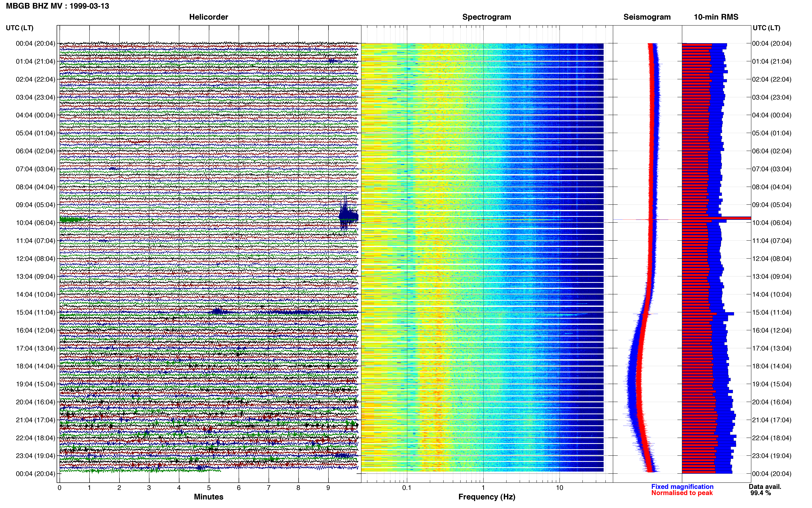Click right-side time label '15:04 (11:04)'
This screenshot has height=508, width=812.
tap(772, 313)
